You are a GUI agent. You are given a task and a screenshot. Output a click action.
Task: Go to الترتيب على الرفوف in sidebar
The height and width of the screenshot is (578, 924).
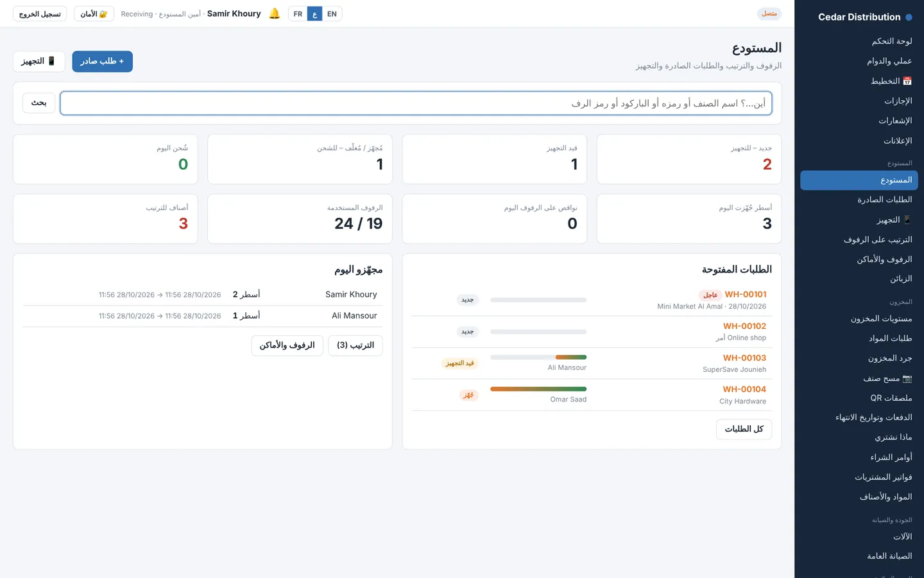(859, 240)
